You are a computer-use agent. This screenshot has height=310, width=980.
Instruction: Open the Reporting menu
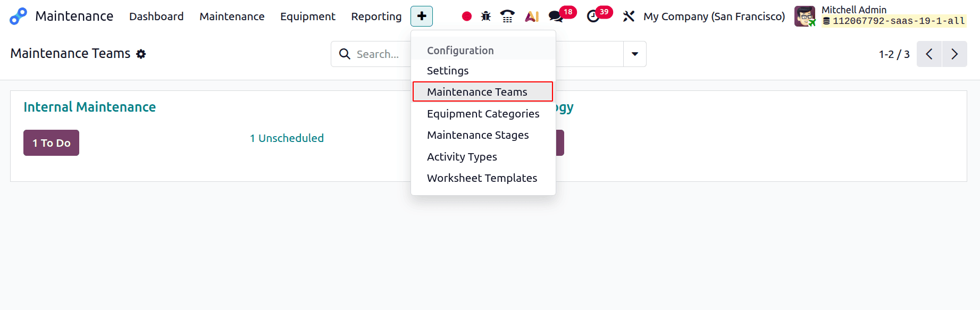click(x=376, y=16)
